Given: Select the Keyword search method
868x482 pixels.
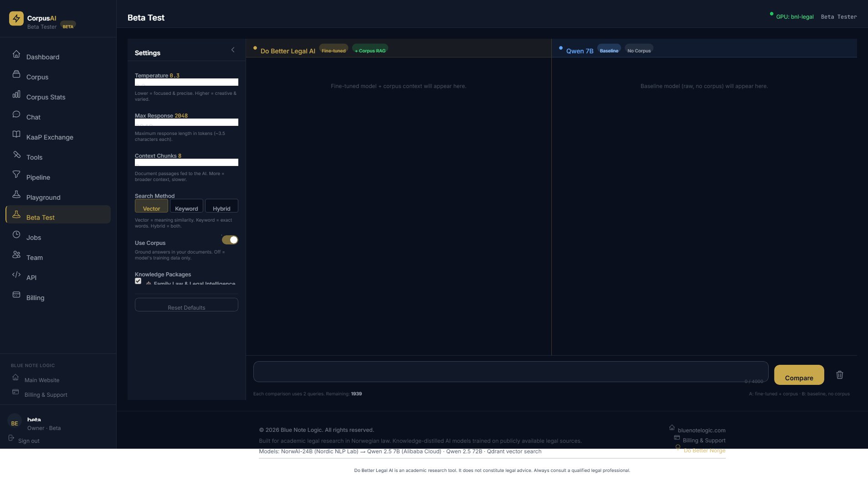Looking at the screenshot, I should [186, 206].
